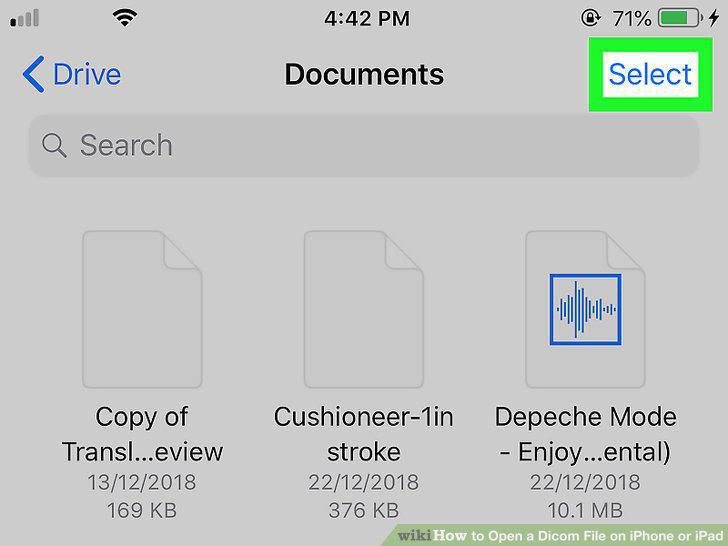Screen dimensions: 728x546
Task: Select the Copy of Transl...eview filename label
Action: tap(142, 434)
